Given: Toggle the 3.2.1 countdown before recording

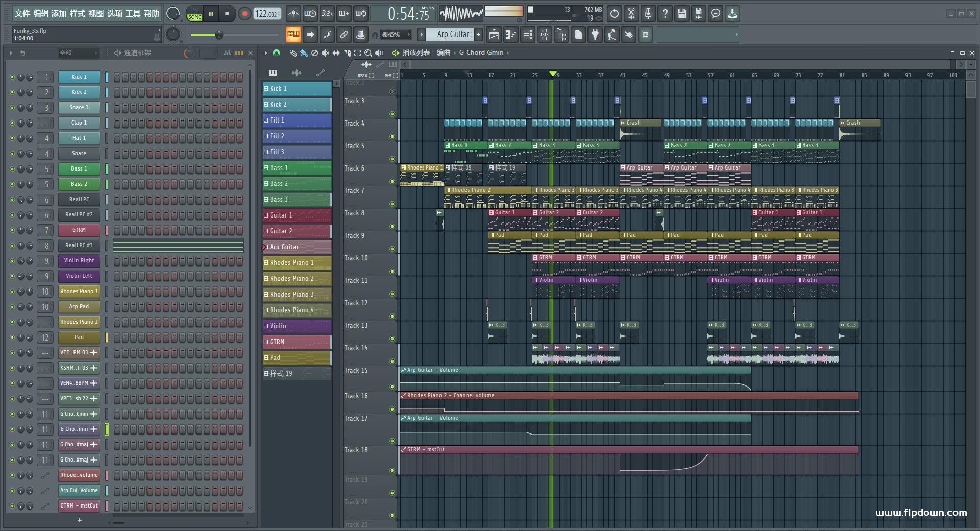Looking at the screenshot, I should coord(327,14).
